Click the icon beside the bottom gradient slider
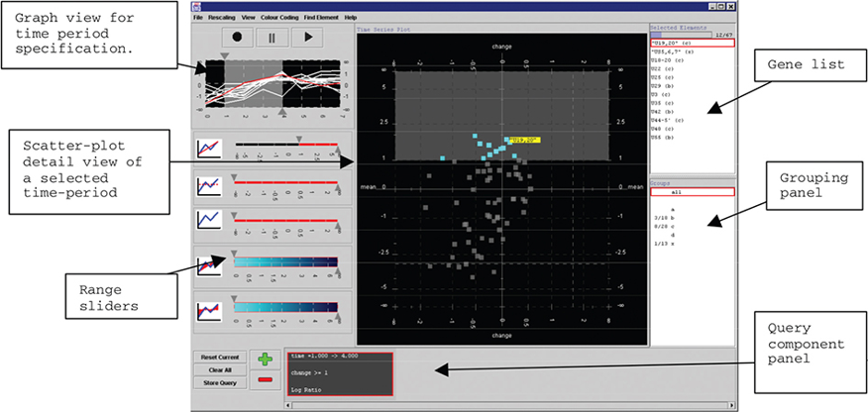This screenshot has width=868, height=412. coord(210,311)
